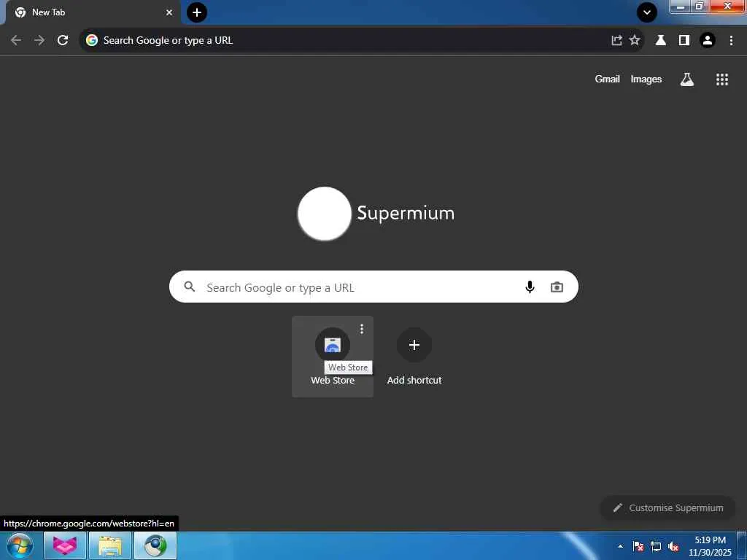Image resolution: width=747 pixels, height=560 pixels.
Task: Close the New Tab tab
Action: [x=169, y=12]
